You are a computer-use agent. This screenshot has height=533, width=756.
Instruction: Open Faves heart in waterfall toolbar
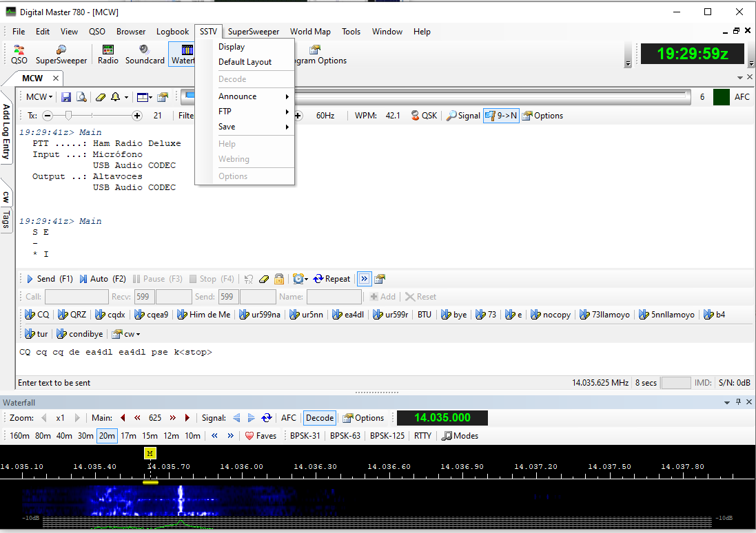click(260, 436)
